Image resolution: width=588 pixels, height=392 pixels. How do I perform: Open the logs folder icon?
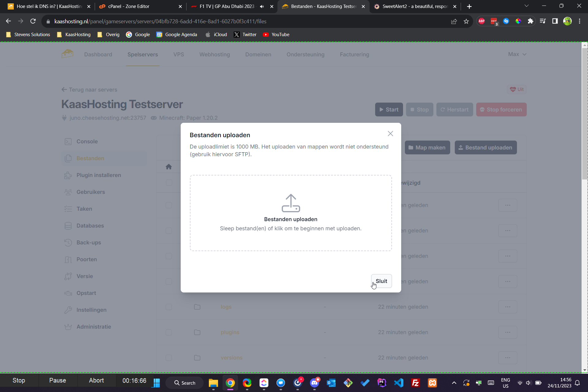pyautogui.click(x=197, y=307)
